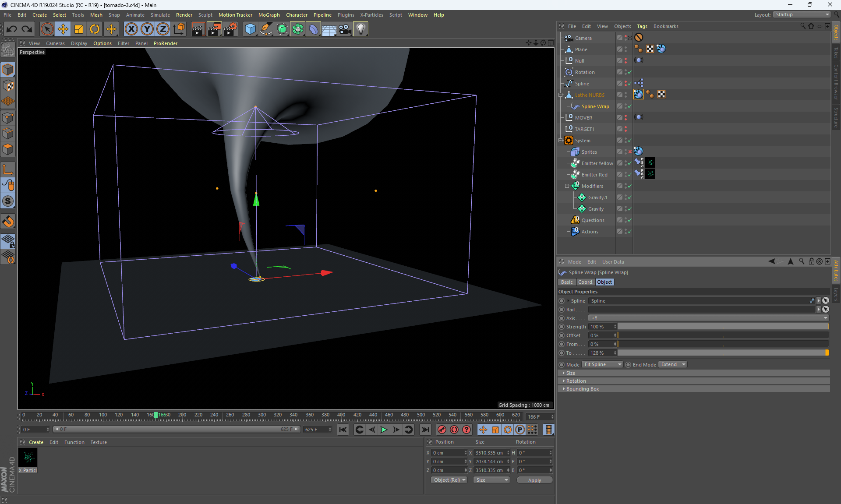
Task: Click the Undo arrow icon
Action: pyautogui.click(x=12, y=29)
